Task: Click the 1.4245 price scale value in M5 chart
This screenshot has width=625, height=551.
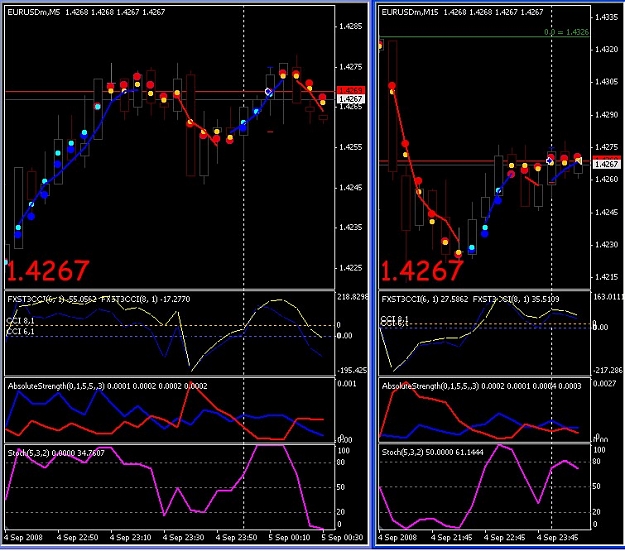Action: point(351,187)
